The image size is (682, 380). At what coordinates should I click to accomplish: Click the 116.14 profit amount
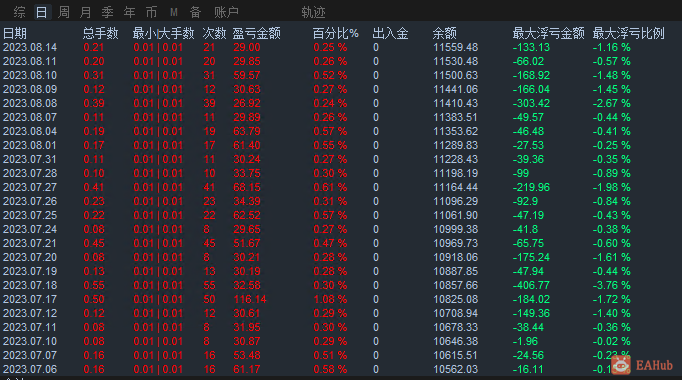(x=250, y=299)
